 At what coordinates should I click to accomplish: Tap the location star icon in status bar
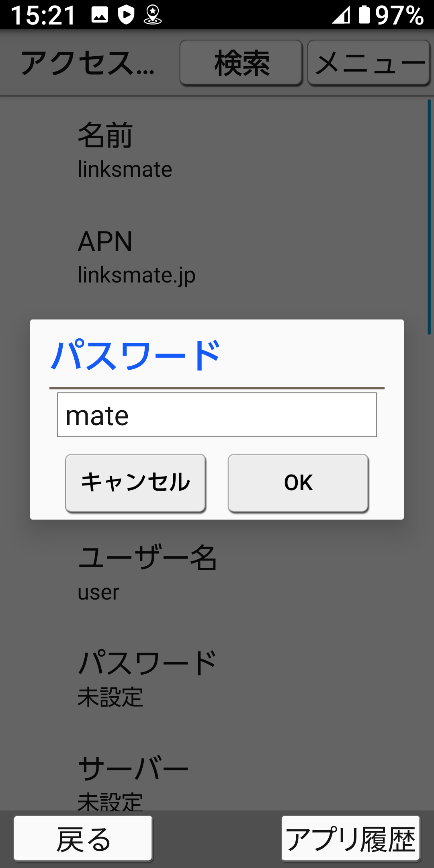coord(153,15)
